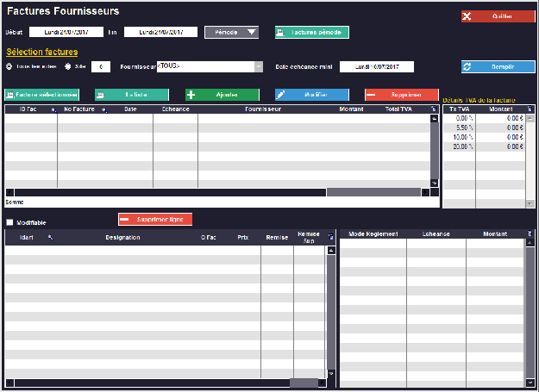
Task: Click the refresh icon on the Remplir button
Action: click(467, 66)
